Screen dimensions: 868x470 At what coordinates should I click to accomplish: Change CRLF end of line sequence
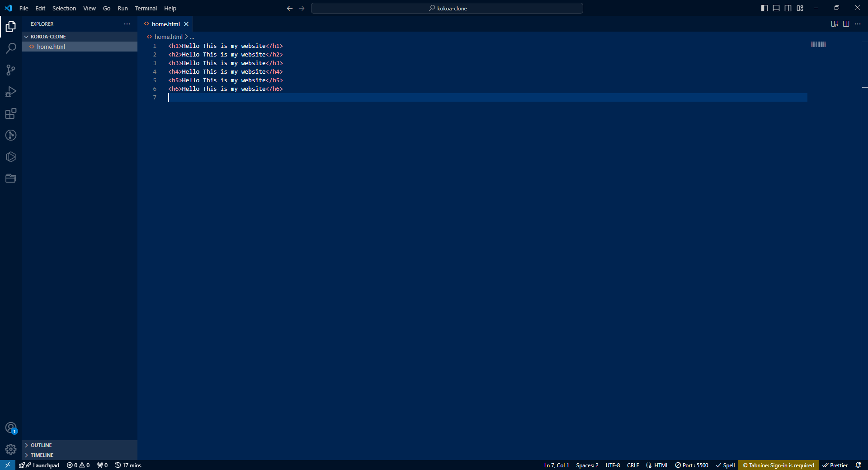(x=633, y=465)
